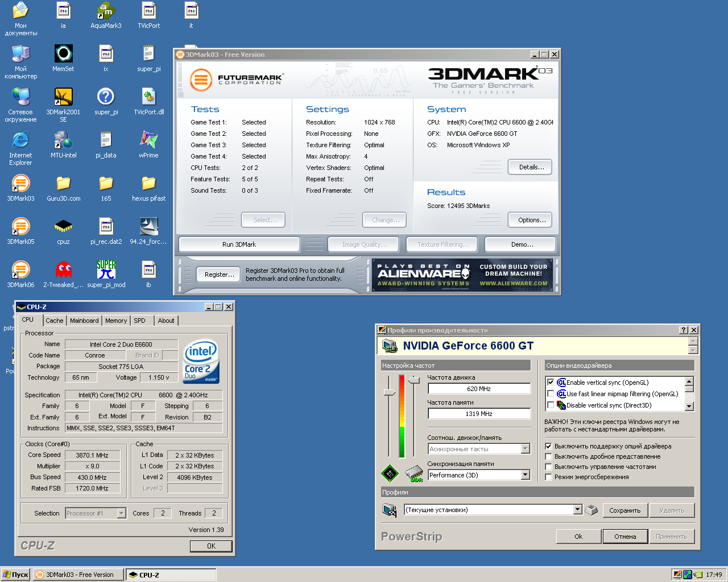Open the AquaMark3 desktop shortcut
728x582 pixels.
[x=106, y=15]
